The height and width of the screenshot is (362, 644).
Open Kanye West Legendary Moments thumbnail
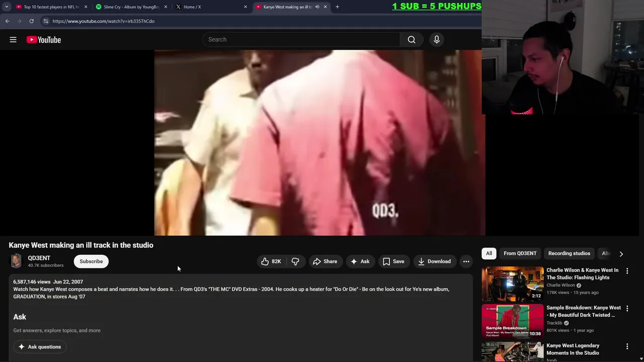click(513, 352)
